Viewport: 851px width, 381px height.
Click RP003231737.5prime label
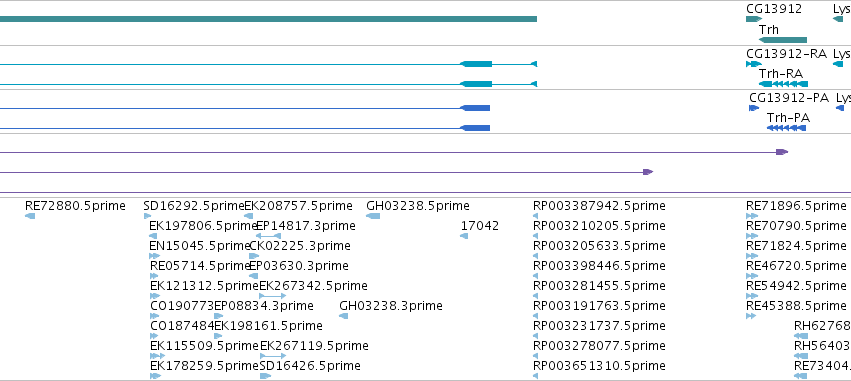(x=599, y=326)
